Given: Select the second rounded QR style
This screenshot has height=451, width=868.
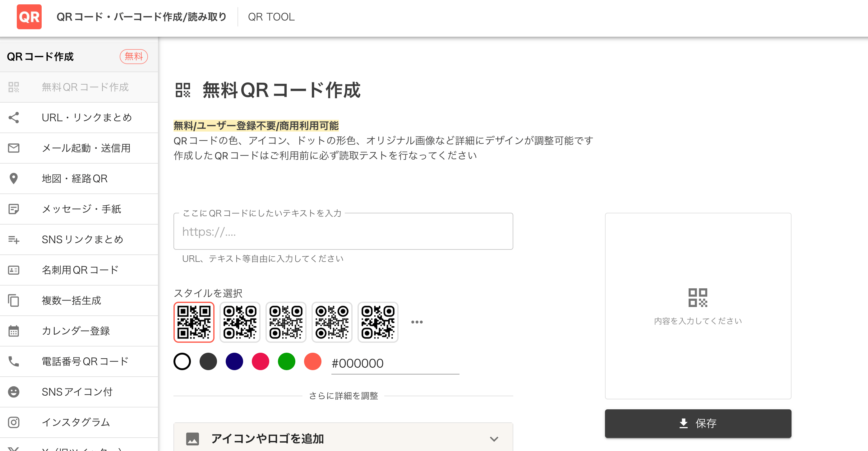Looking at the screenshot, I should pos(240,322).
